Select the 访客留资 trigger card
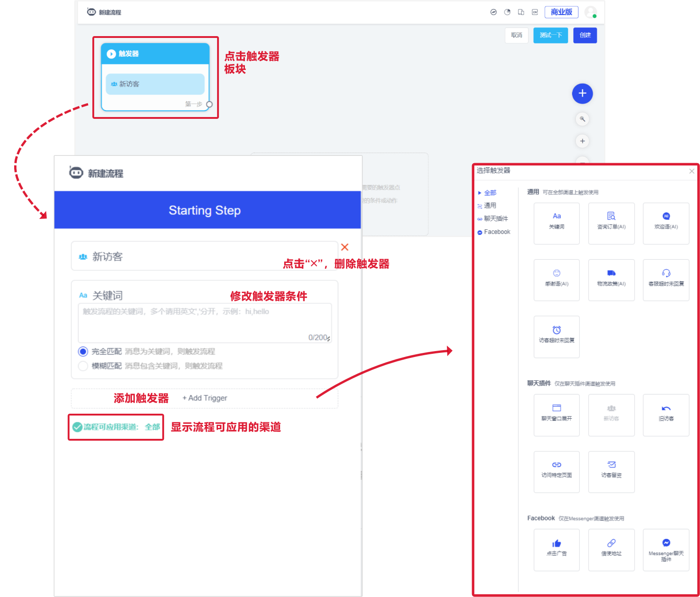 pos(611,472)
